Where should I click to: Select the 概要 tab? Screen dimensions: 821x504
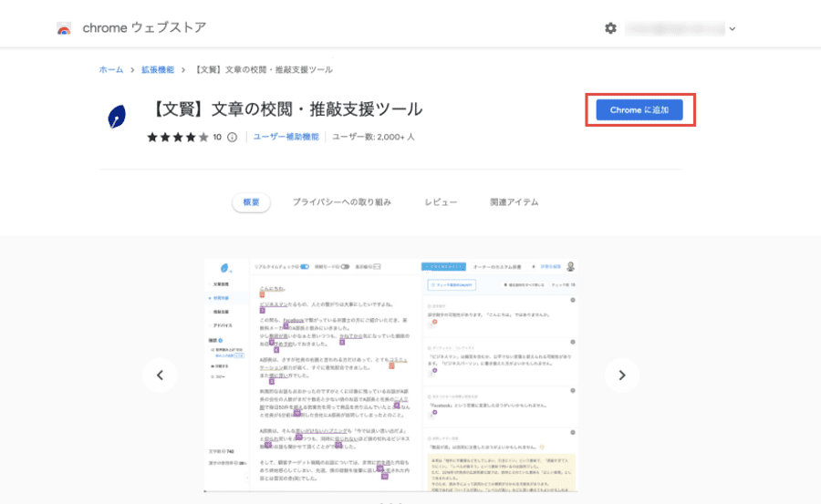[x=251, y=202]
